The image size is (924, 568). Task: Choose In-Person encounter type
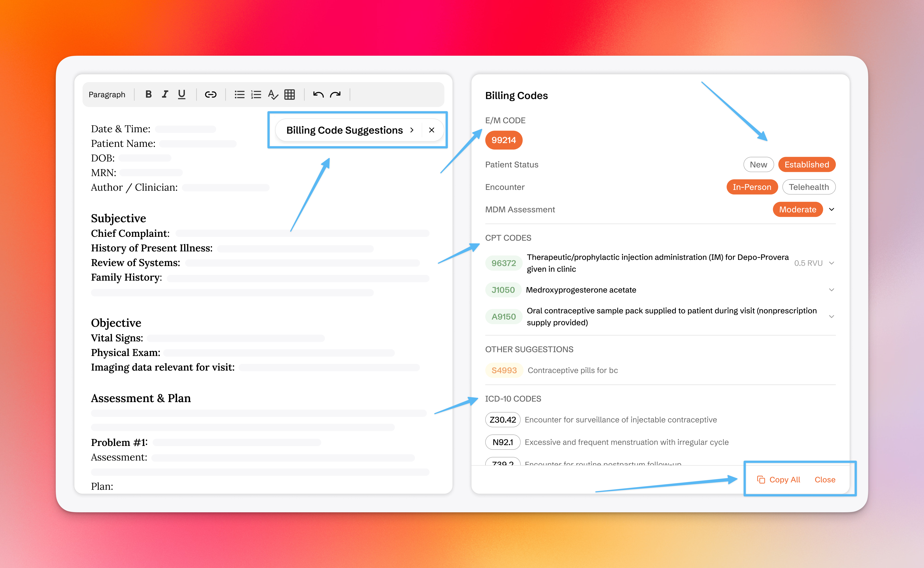[x=752, y=187]
